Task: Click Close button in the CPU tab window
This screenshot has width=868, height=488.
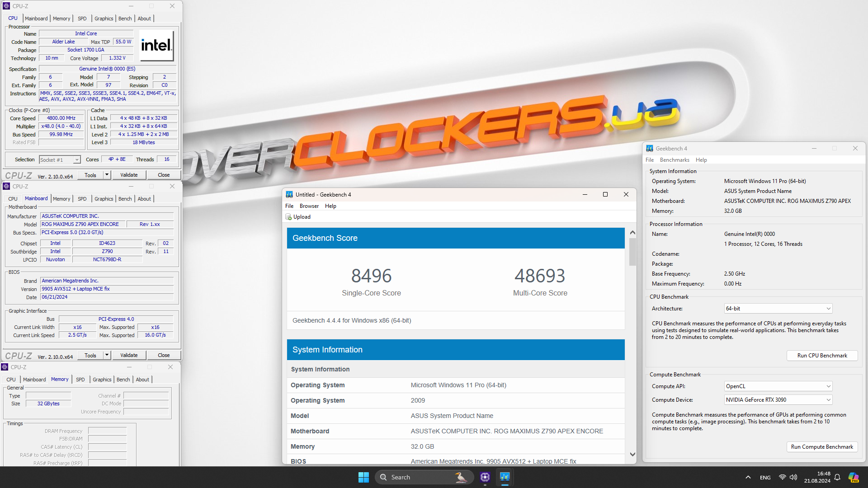Action: [x=164, y=175]
